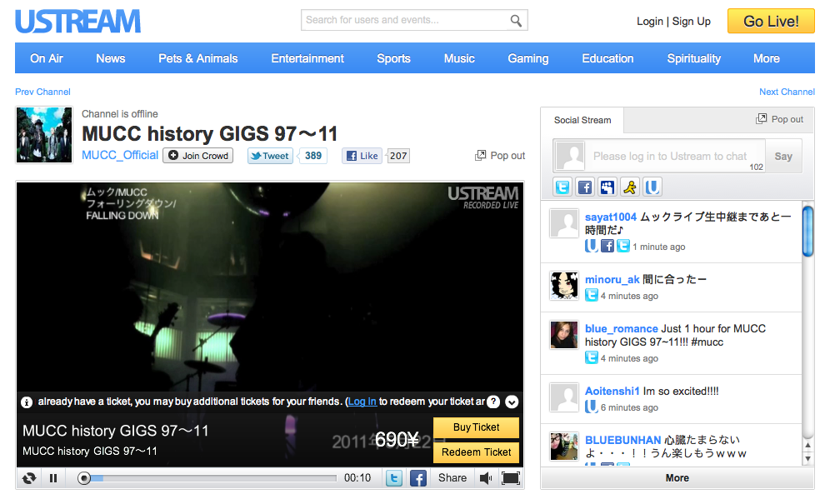
Task: Click the question mark help icon
Action: [493, 402]
